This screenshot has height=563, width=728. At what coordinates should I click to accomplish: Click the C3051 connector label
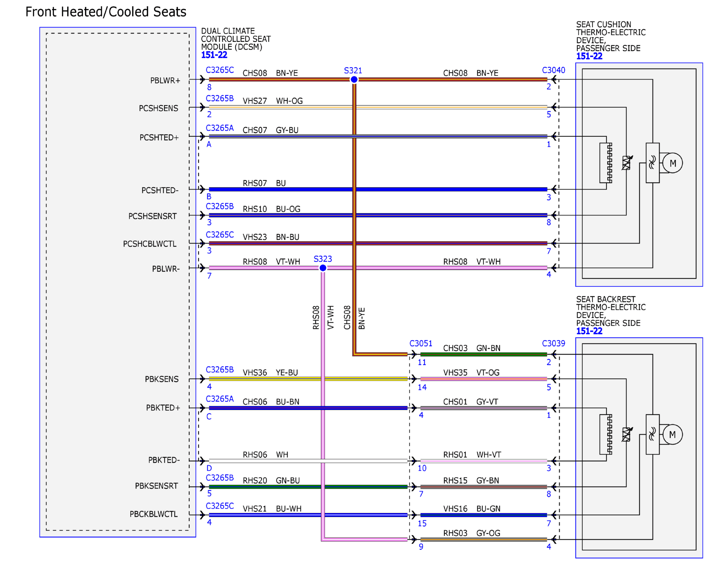[421, 343]
